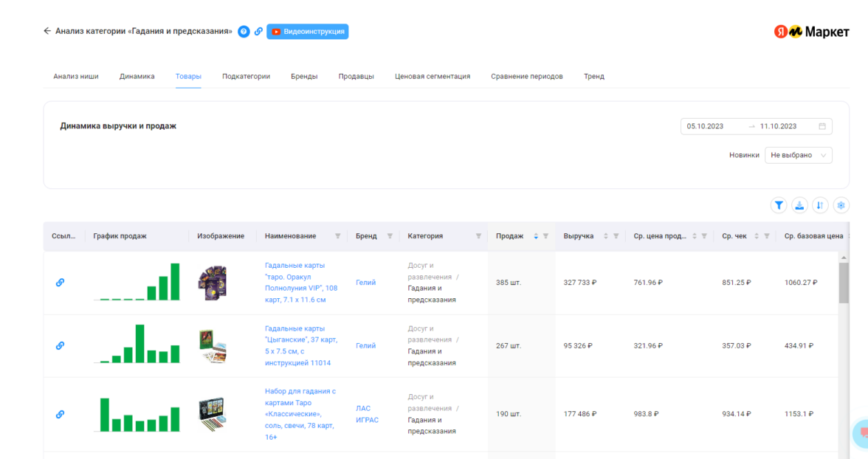Open the Наименование column filter
868x459 pixels.
coord(338,236)
